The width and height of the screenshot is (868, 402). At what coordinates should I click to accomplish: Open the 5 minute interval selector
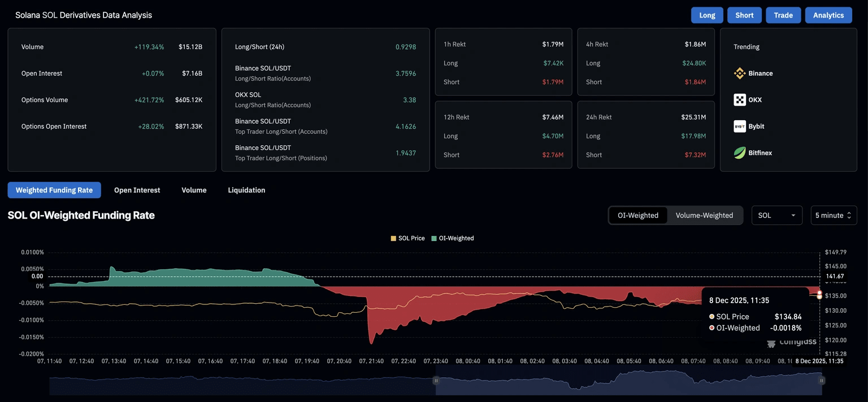point(834,215)
